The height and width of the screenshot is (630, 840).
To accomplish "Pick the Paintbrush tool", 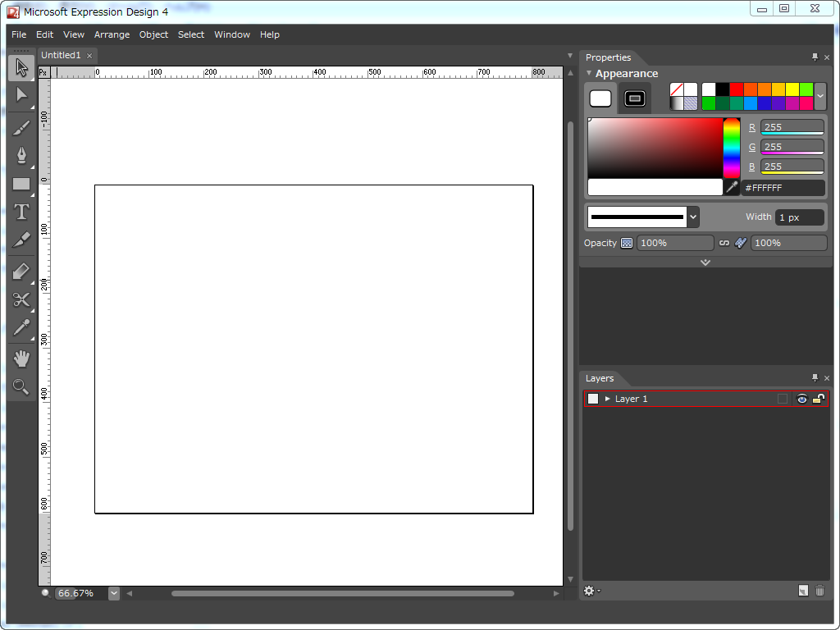I will pos(21,127).
